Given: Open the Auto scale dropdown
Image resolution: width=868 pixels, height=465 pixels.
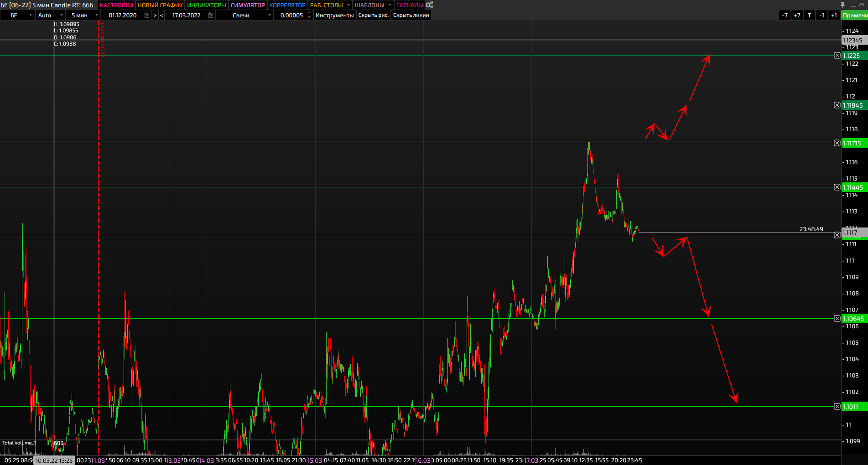Looking at the screenshot, I should [62, 15].
